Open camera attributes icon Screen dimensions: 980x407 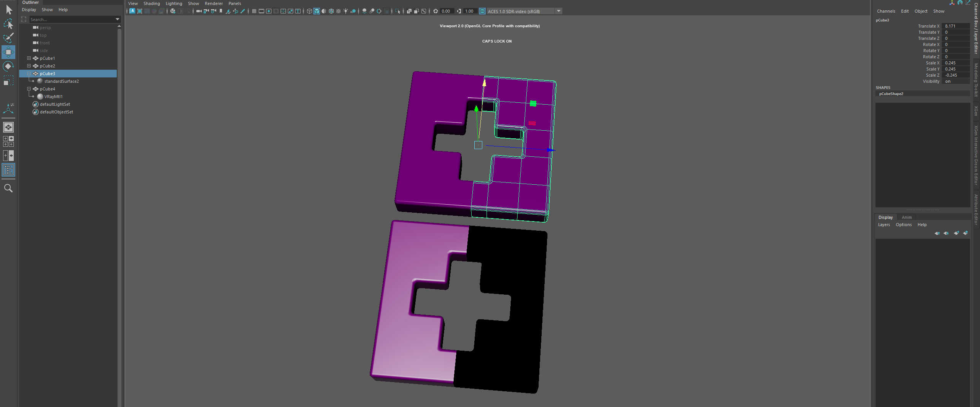click(x=213, y=11)
